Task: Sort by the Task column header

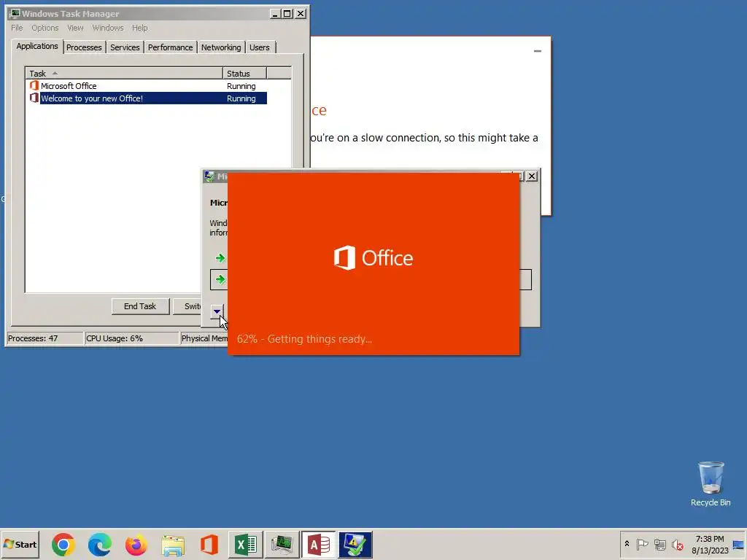Action: [124, 74]
